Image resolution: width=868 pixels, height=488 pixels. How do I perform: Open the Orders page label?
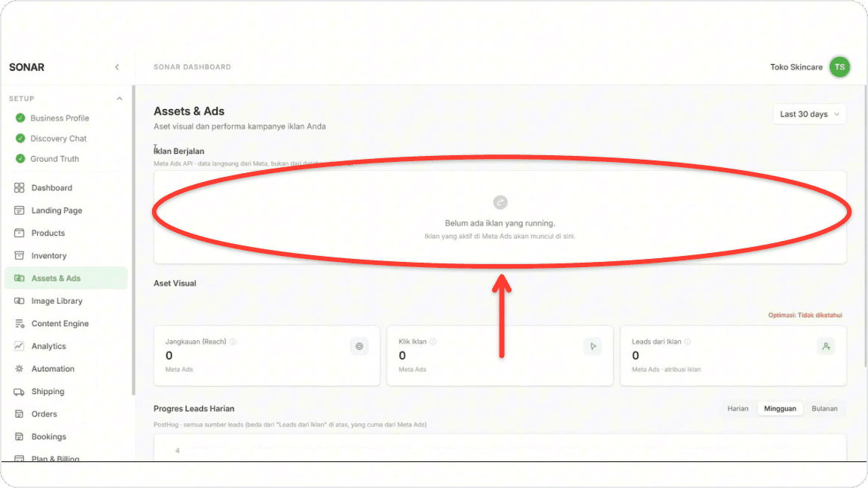coord(44,414)
